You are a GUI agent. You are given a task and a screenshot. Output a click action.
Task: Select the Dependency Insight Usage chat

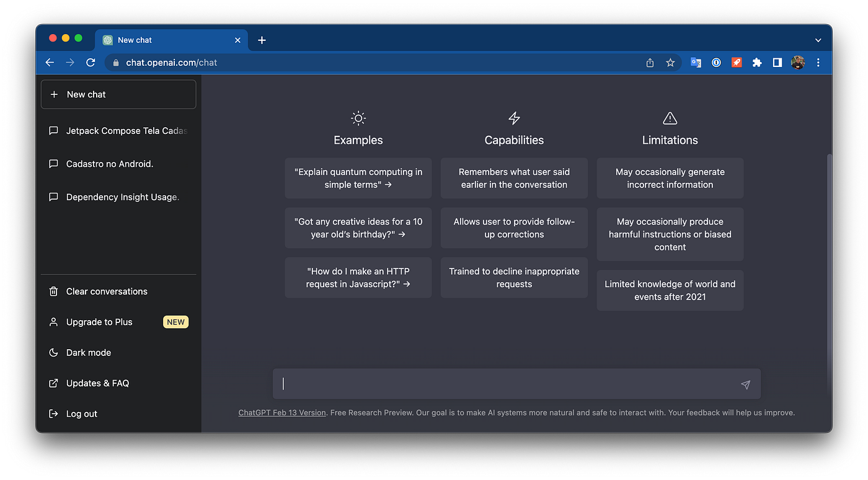click(118, 197)
